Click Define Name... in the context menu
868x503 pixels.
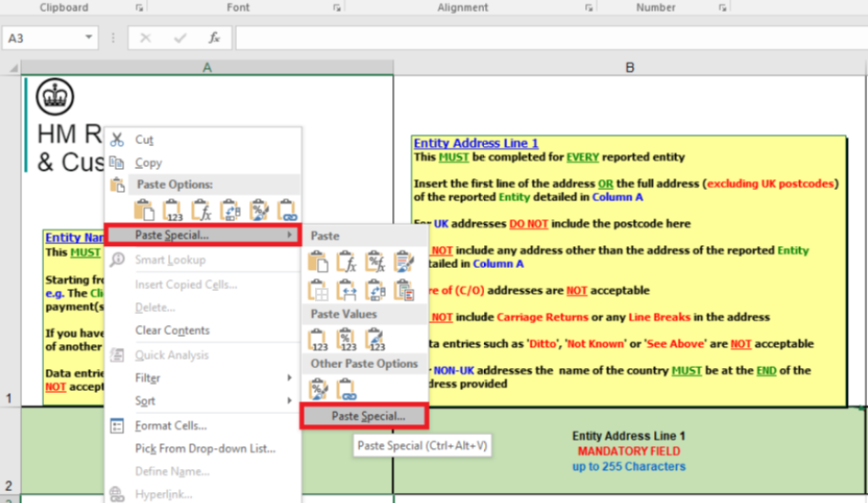203,472
